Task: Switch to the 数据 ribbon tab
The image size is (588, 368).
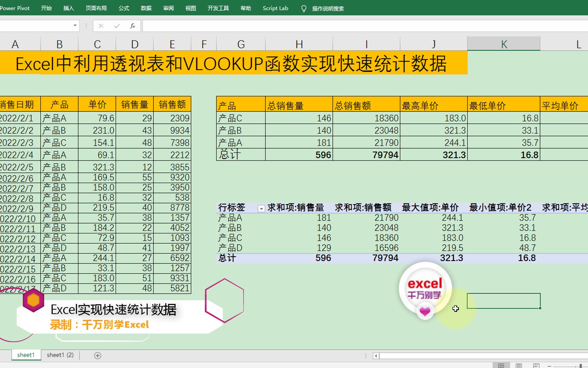Action: (x=146, y=8)
